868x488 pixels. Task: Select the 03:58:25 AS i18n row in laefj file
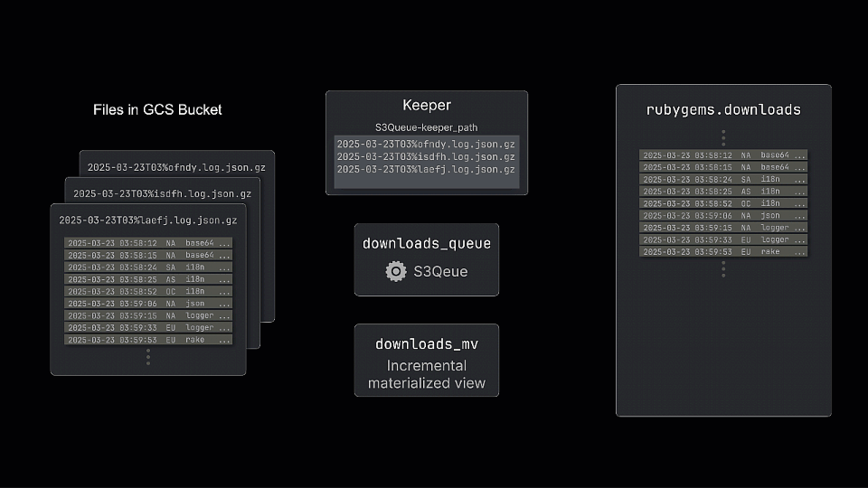(x=148, y=279)
